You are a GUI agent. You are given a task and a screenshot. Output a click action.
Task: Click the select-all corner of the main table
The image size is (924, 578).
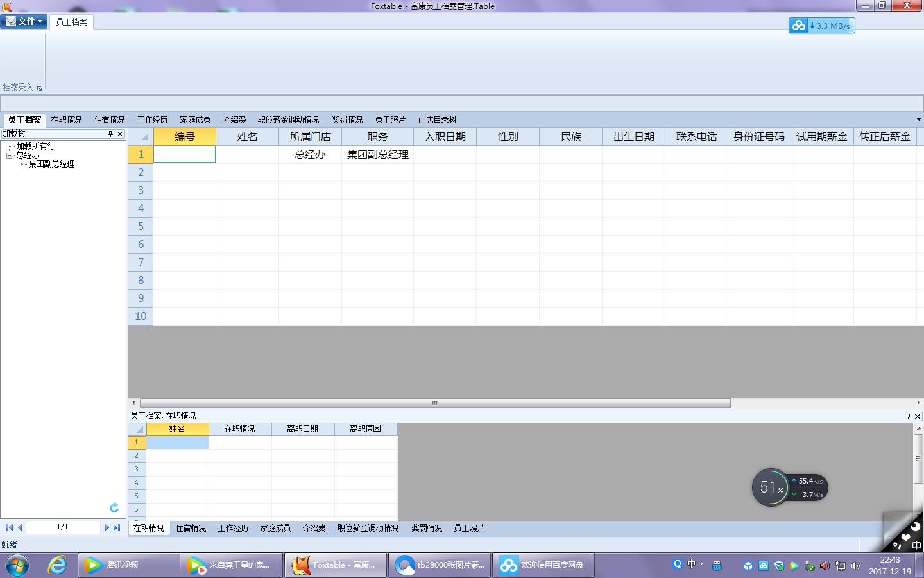141,136
